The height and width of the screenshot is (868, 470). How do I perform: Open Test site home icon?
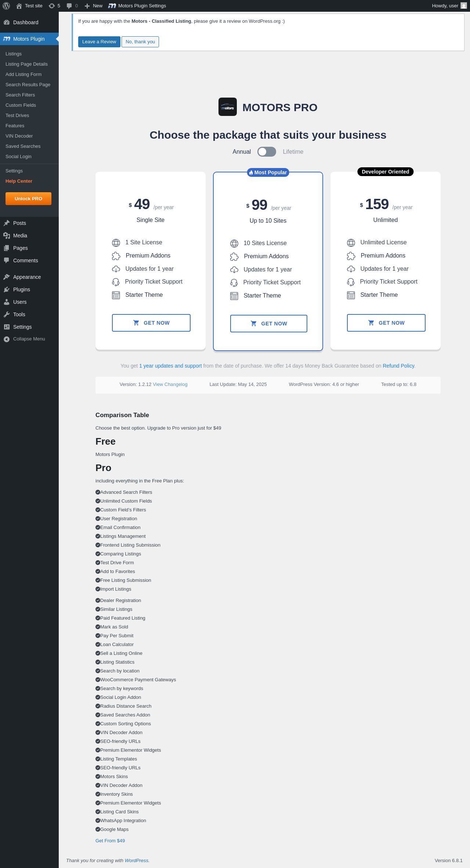tap(19, 6)
